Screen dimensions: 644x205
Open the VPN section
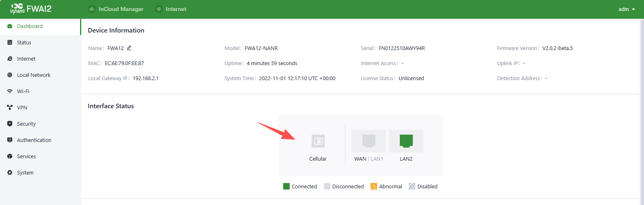tap(22, 108)
